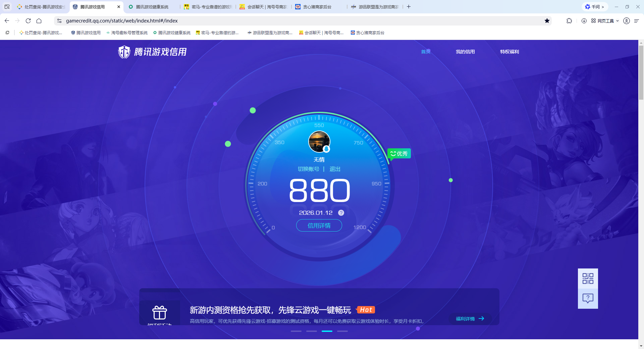
Task: Click the gift box welfare icon
Action: click(160, 312)
